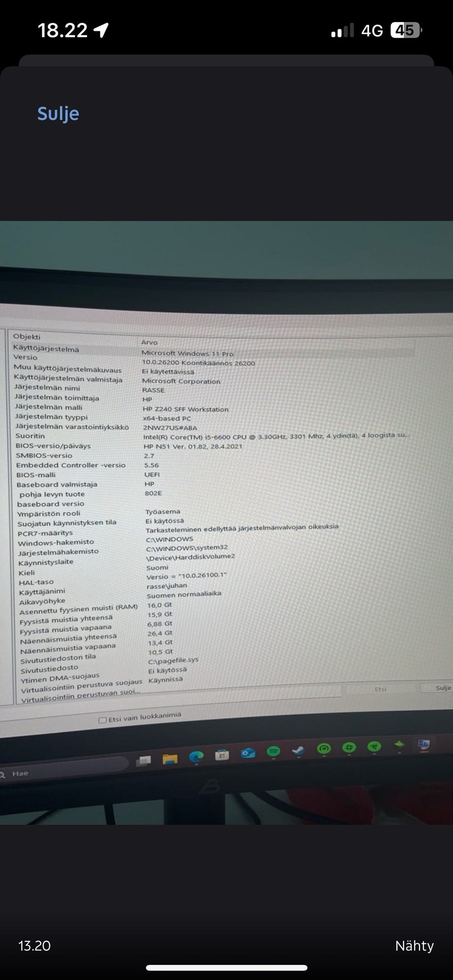Open File Explorer from the taskbar
453x980 pixels.
tap(170, 758)
